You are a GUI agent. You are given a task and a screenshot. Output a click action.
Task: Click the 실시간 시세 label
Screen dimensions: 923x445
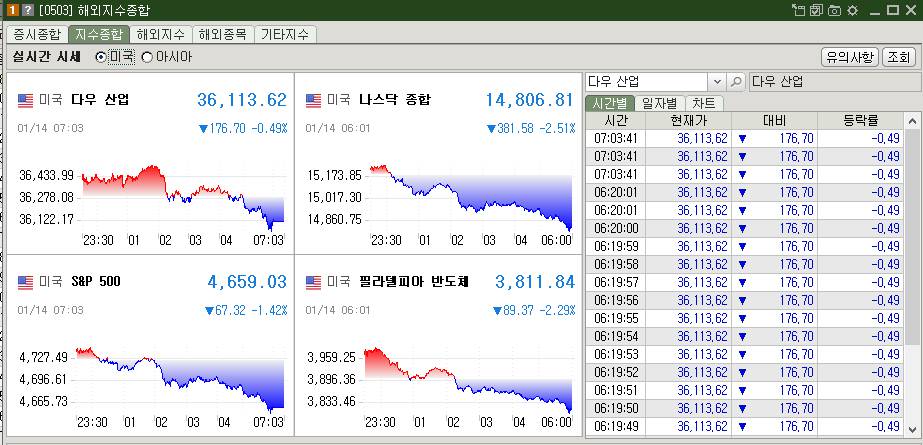click(47, 57)
